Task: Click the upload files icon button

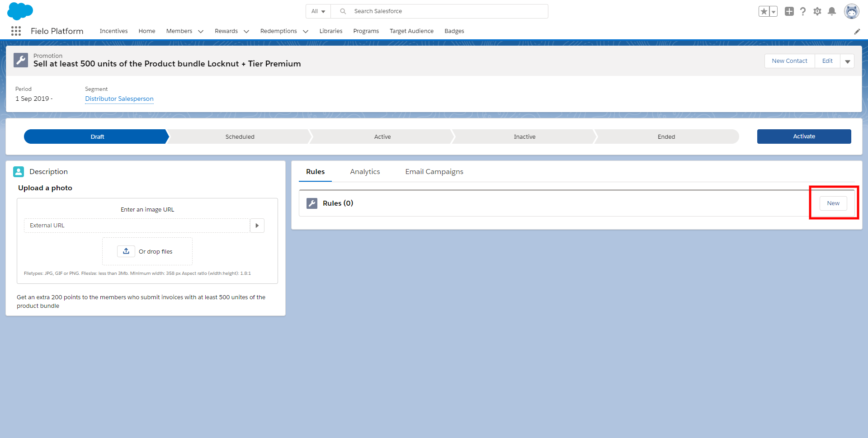Action: (126, 251)
